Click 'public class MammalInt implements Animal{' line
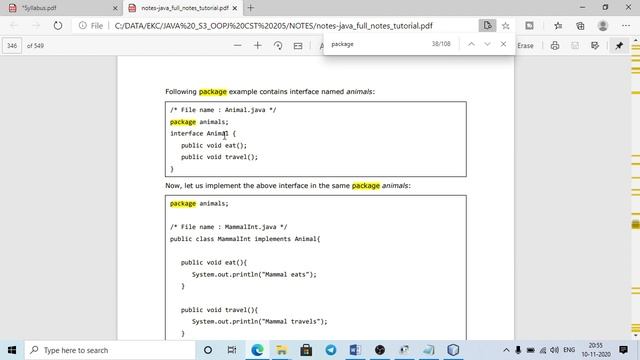Screen dimensions: 640x360 (245, 239)
